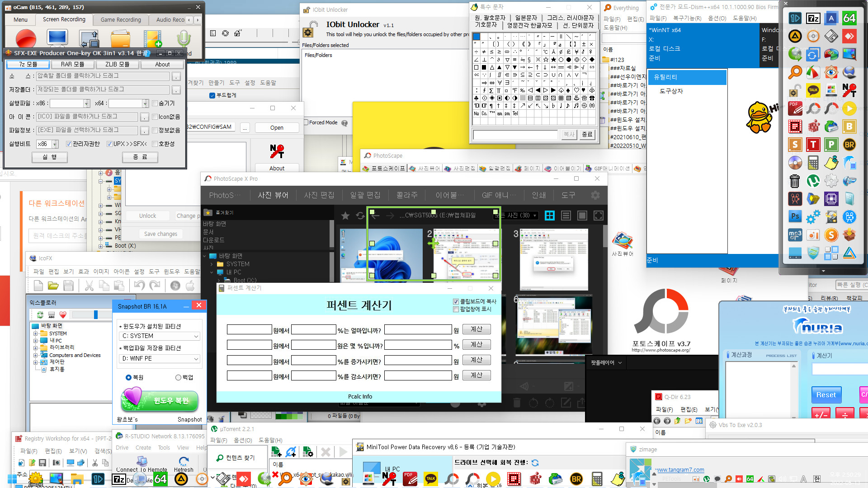Open 콜라주 tab in PhotoScape X

coord(407,195)
